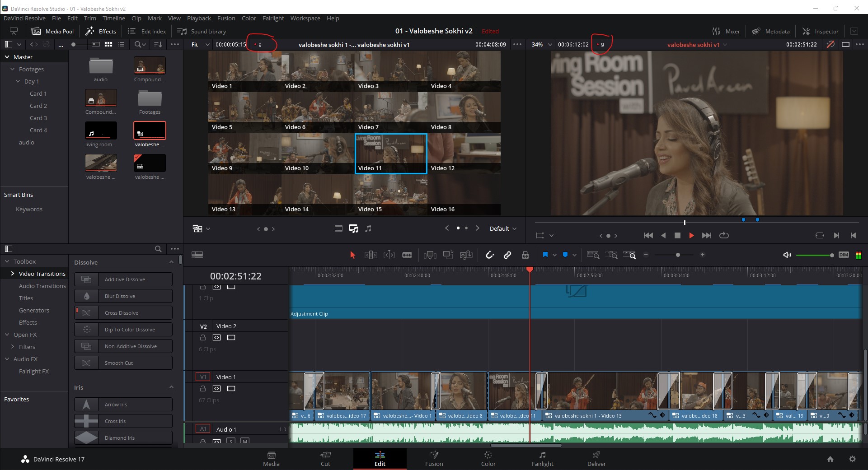This screenshot has width=868, height=470.
Task: Adjust the monitor volume slider
Action: point(815,255)
